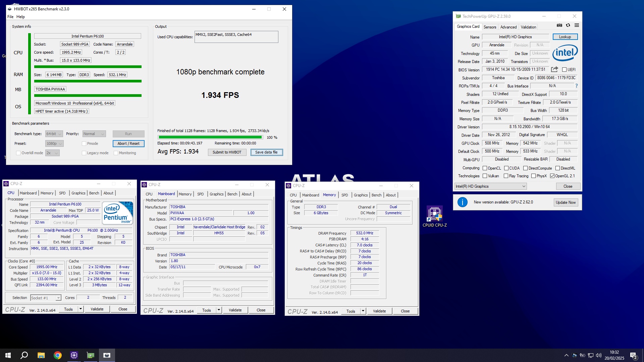Switch to GPU-Z Sensors tab
644x362 pixels.
click(x=490, y=27)
